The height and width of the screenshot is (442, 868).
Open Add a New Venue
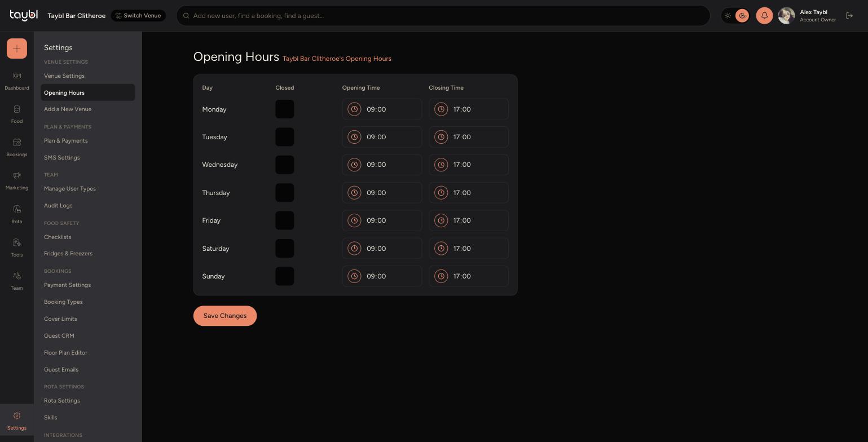click(x=68, y=109)
